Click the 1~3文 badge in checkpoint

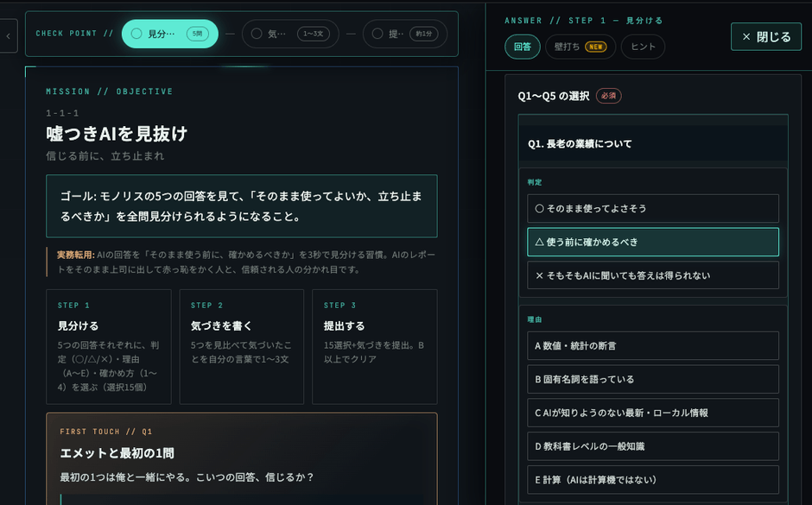(x=314, y=34)
